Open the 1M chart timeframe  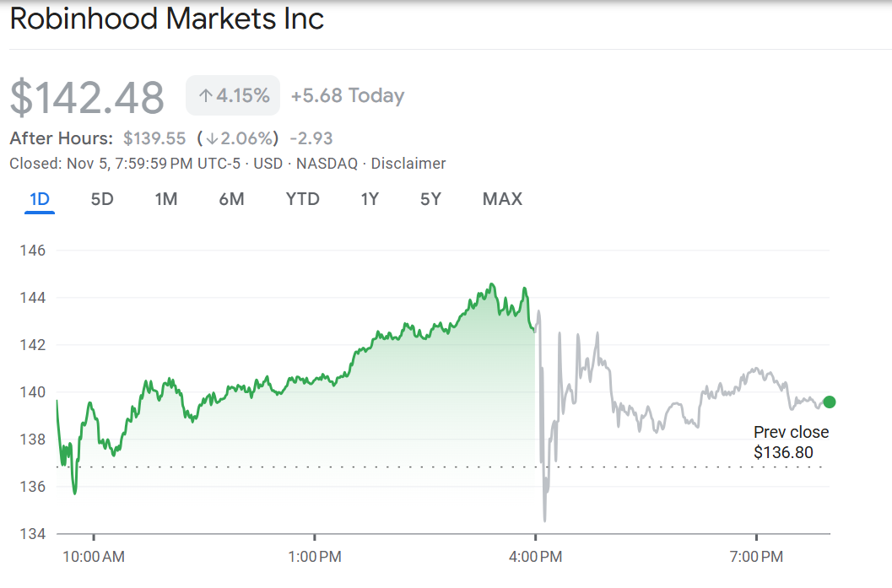pyautogui.click(x=165, y=199)
